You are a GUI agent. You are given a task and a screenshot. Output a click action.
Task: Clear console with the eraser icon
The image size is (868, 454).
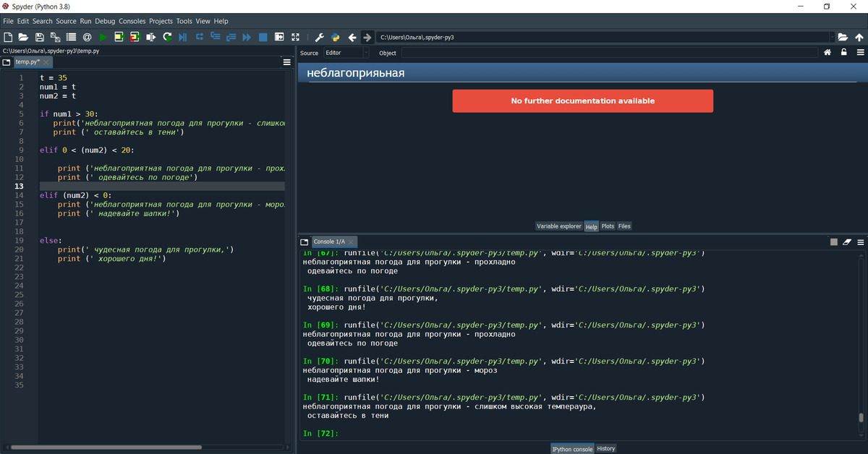[847, 241]
